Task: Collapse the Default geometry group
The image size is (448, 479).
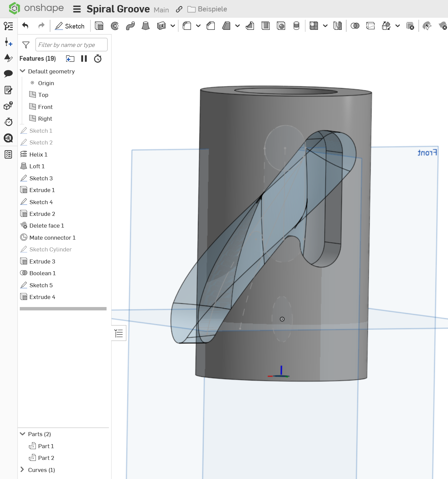Action: (x=23, y=71)
